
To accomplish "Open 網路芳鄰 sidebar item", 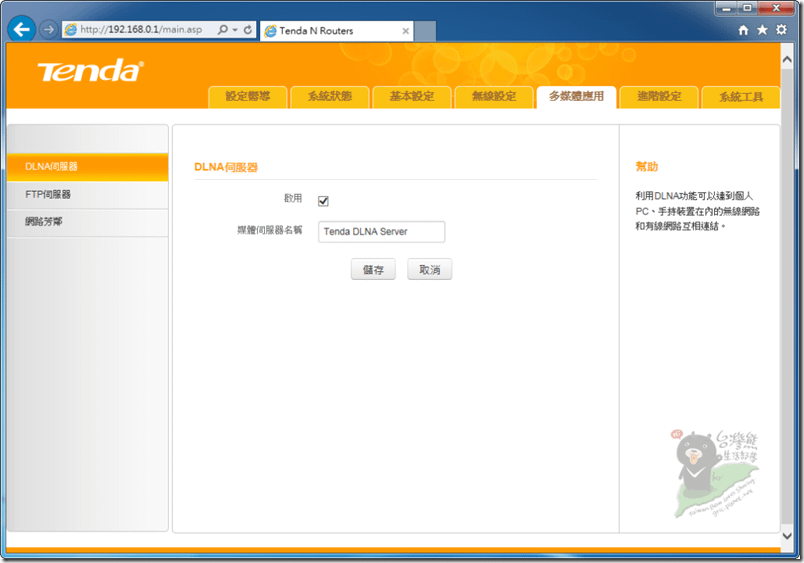I will [88, 222].
